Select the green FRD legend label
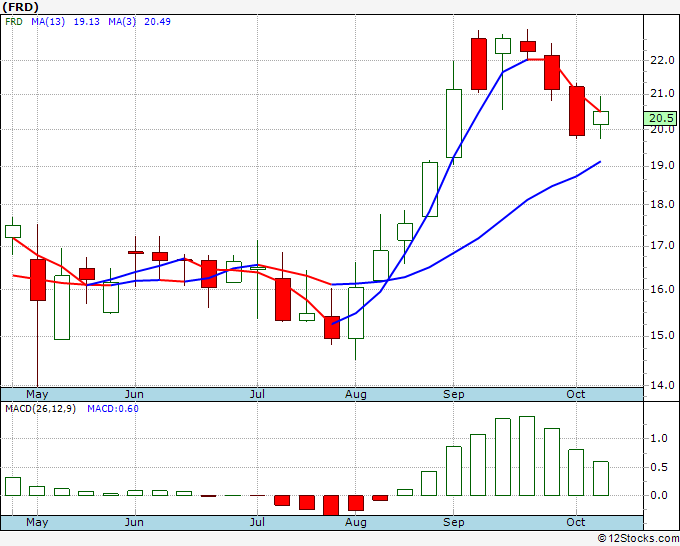The width and height of the screenshot is (680, 546). click(x=14, y=22)
